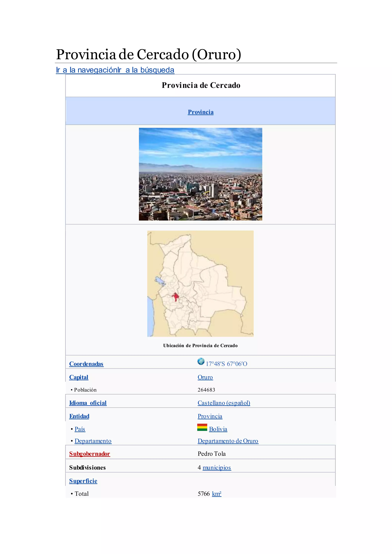The height and width of the screenshot is (554, 392).
Task: Click the Entidad label link
Action: click(x=79, y=416)
